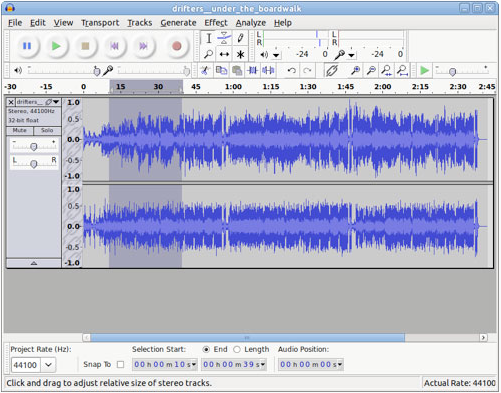This screenshot has width=501, height=393.
Task: Open the Audio Position time format dropdown
Action: click(340, 364)
